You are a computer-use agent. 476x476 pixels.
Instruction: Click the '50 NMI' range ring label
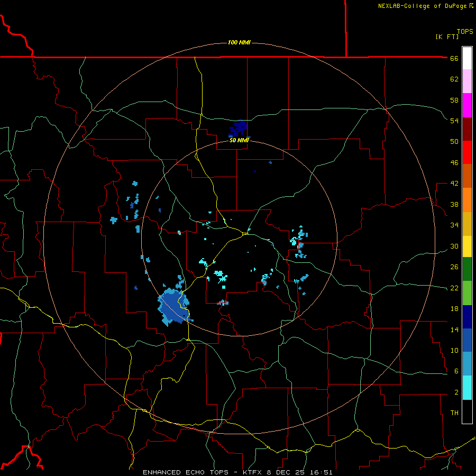point(239,140)
